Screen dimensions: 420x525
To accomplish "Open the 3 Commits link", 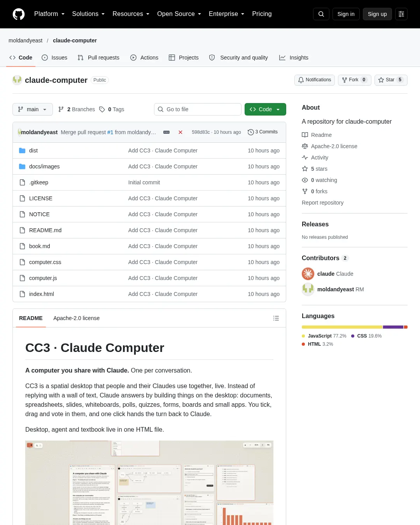I will pos(263,132).
